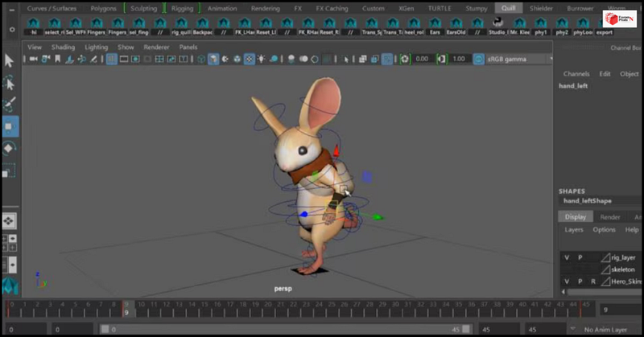Run the Ears shelf script
This screenshot has height=337, width=644.
pos(435,27)
